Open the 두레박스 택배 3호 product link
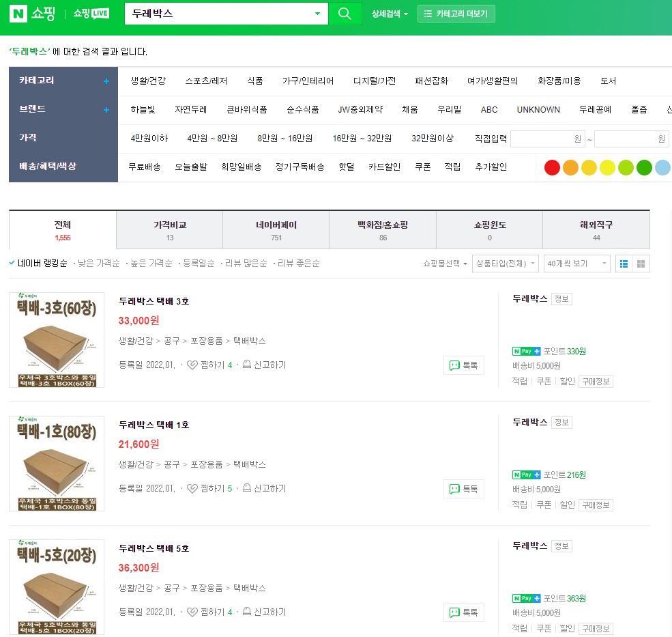The width and height of the screenshot is (672, 637). [x=154, y=301]
